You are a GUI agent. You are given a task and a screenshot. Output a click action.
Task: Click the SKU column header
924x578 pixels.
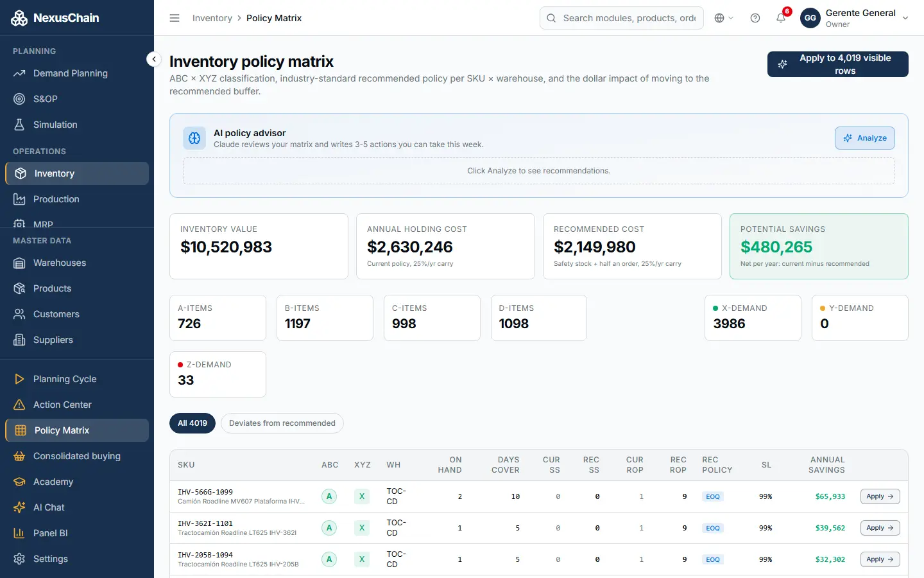point(186,465)
